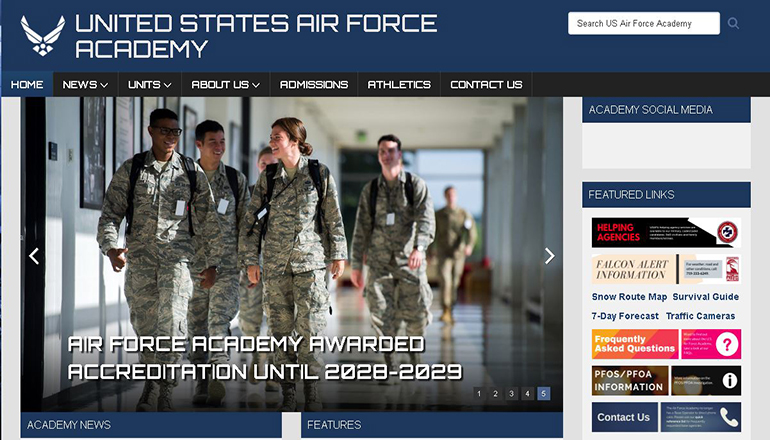The width and height of the screenshot is (770, 440).
Task: Focus the Search US Air Force Academy field
Action: click(x=644, y=23)
